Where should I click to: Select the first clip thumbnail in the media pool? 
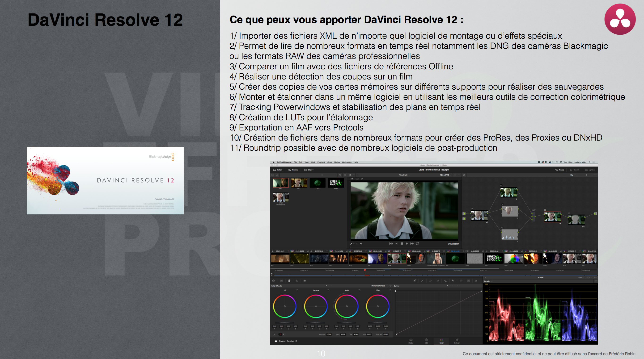(x=280, y=183)
